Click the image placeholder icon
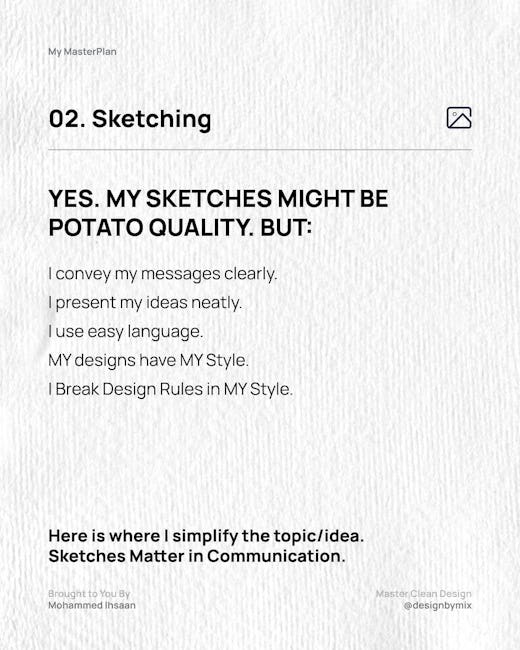The image size is (520, 650). pos(459,118)
